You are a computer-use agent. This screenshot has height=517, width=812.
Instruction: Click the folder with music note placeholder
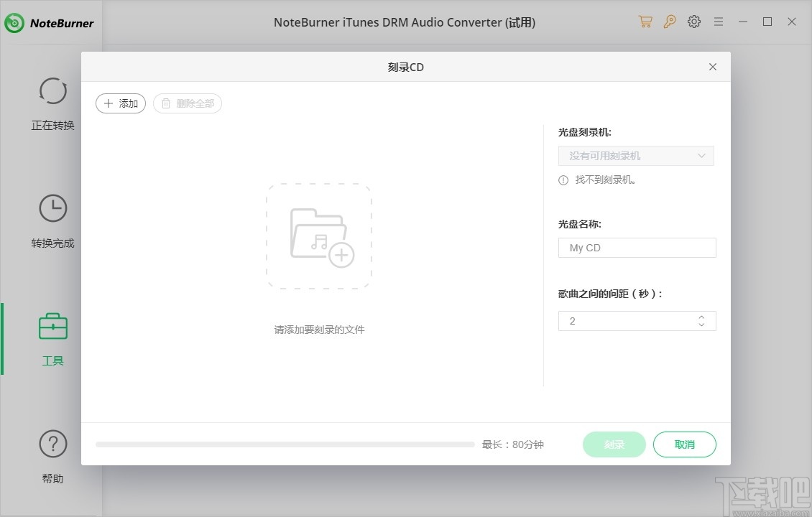(318, 236)
